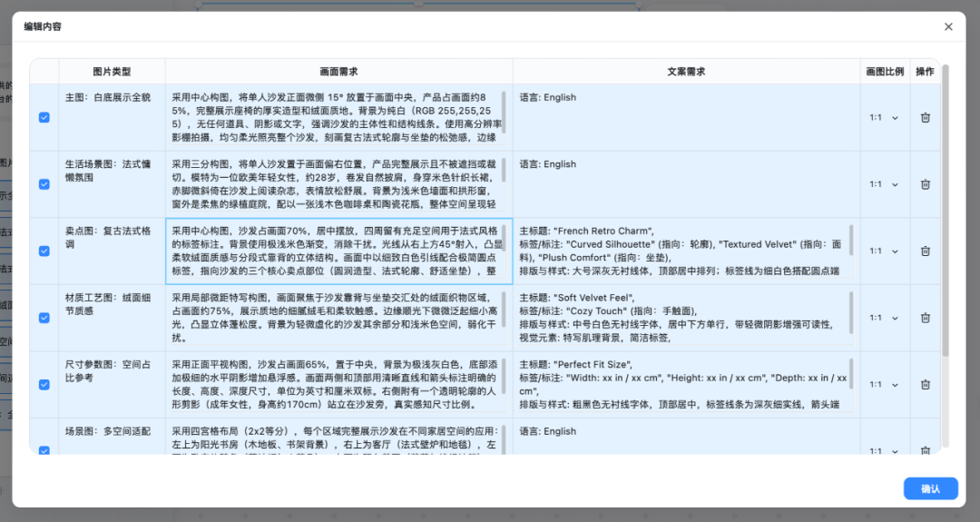Edit 文案需求 starting "Soft Velvet Feel"
980x522 pixels.
[686, 318]
